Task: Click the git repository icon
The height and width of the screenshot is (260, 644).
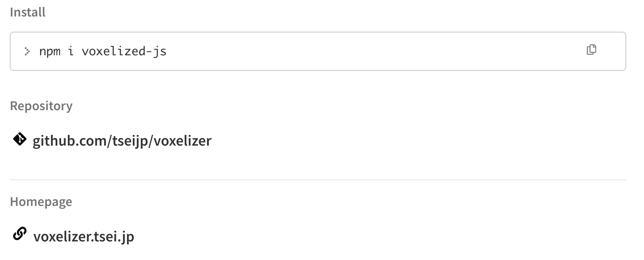Action: 19,139
